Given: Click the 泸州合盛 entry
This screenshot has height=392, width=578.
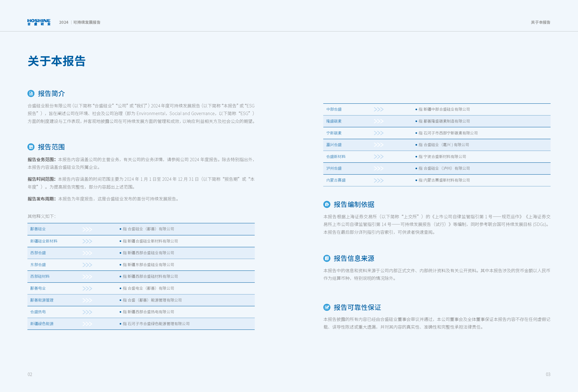Looking at the screenshot, I should [334, 168].
